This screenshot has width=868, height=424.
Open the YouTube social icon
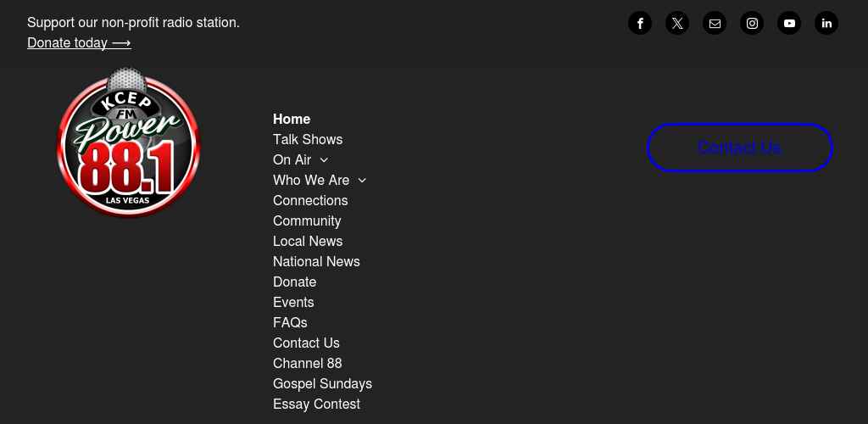click(x=789, y=23)
